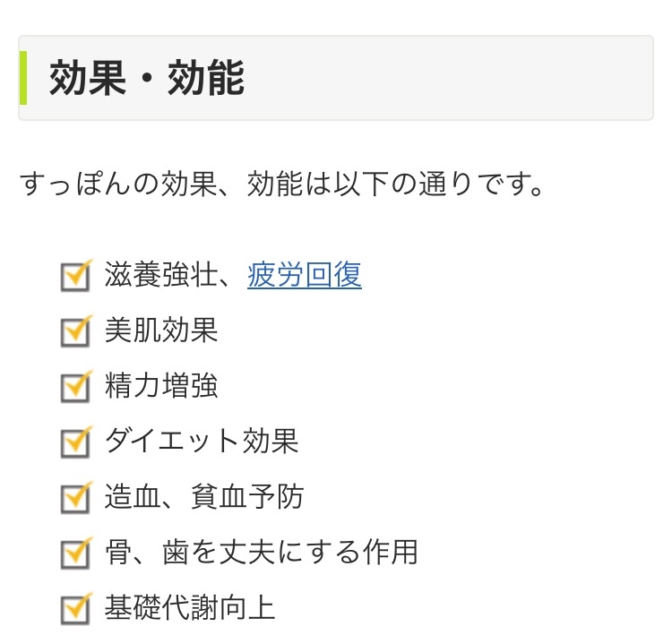Tap the checkmark icon beside 精力増強

click(x=75, y=387)
